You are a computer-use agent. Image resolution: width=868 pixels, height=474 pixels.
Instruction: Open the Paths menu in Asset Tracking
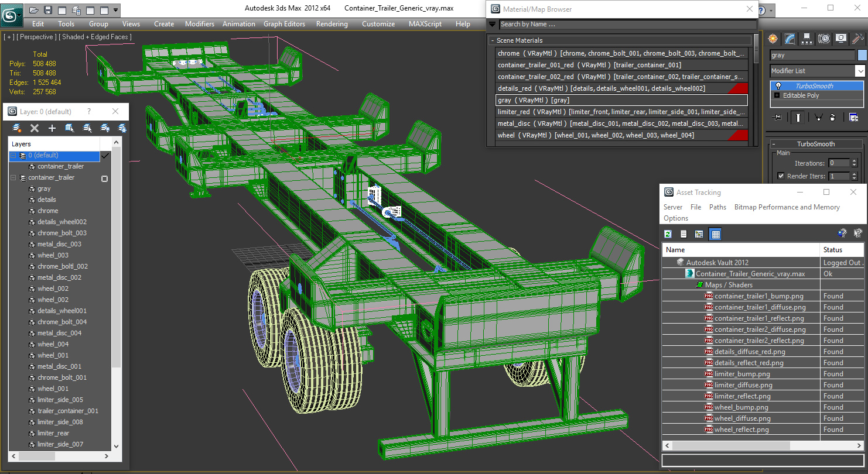717,207
